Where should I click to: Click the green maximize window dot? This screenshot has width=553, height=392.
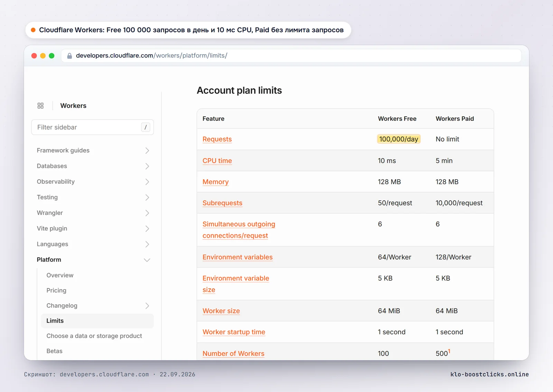(x=51, y=56)
